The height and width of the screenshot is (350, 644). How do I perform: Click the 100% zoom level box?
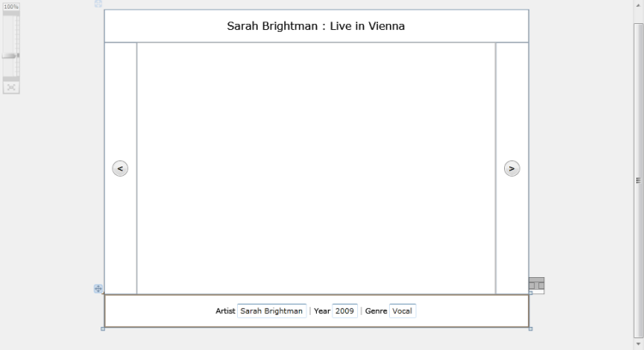[11, 7]
